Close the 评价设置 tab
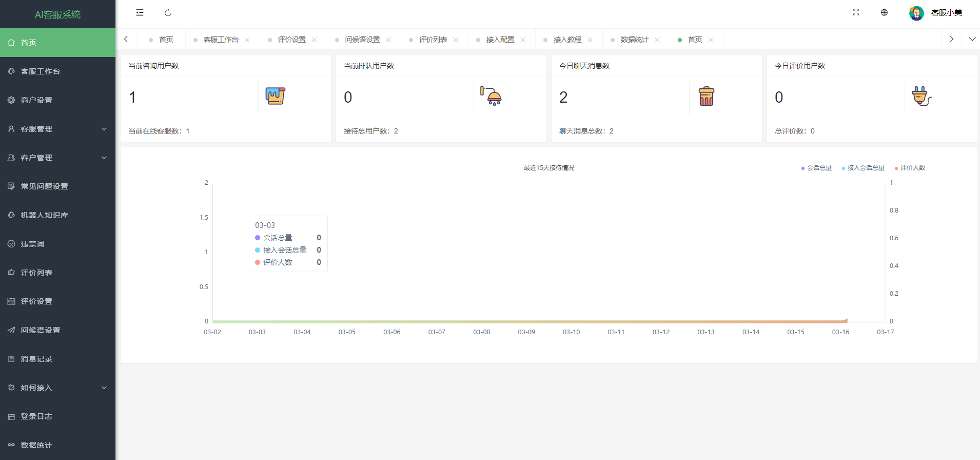Screen dimensions: 980x460 (315, 40)
